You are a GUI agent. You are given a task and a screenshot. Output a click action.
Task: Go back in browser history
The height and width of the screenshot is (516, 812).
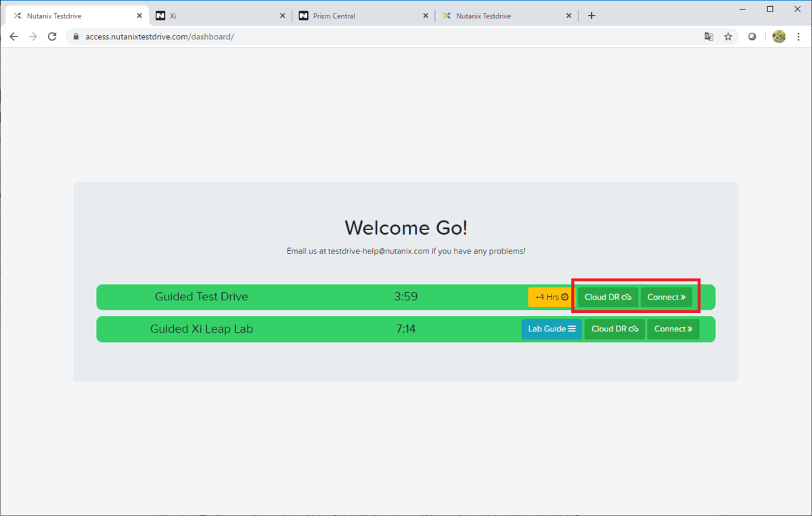coord(14,37)
